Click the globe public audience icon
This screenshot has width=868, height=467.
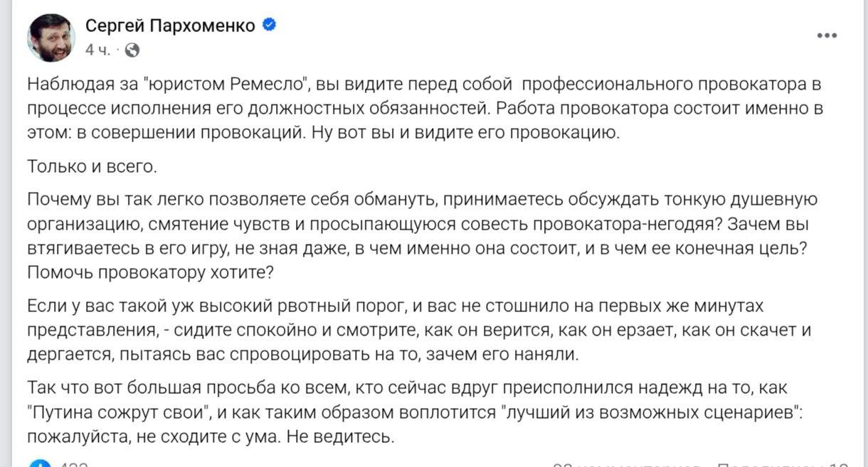(132, 50)
